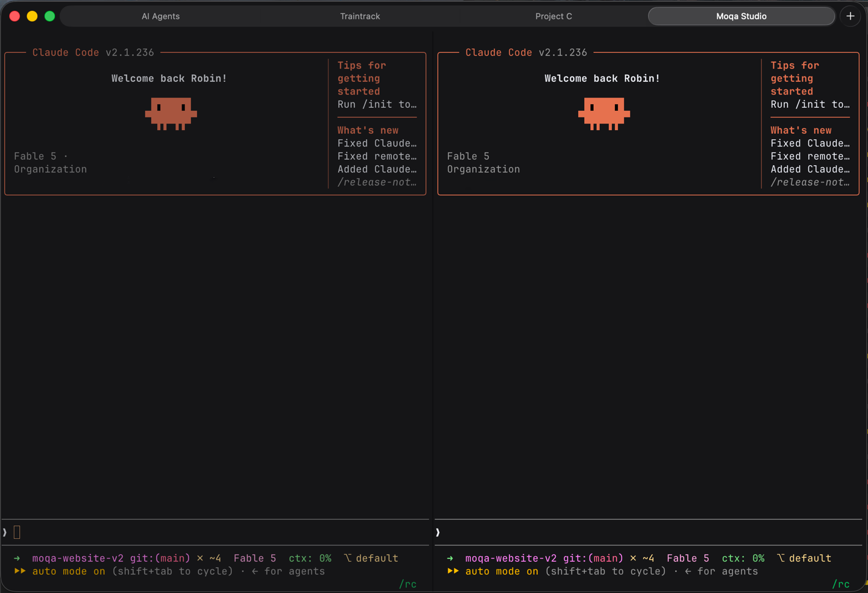
Task: Click 'Welcome back Robin!' in left pane
Action: (169, 78)
